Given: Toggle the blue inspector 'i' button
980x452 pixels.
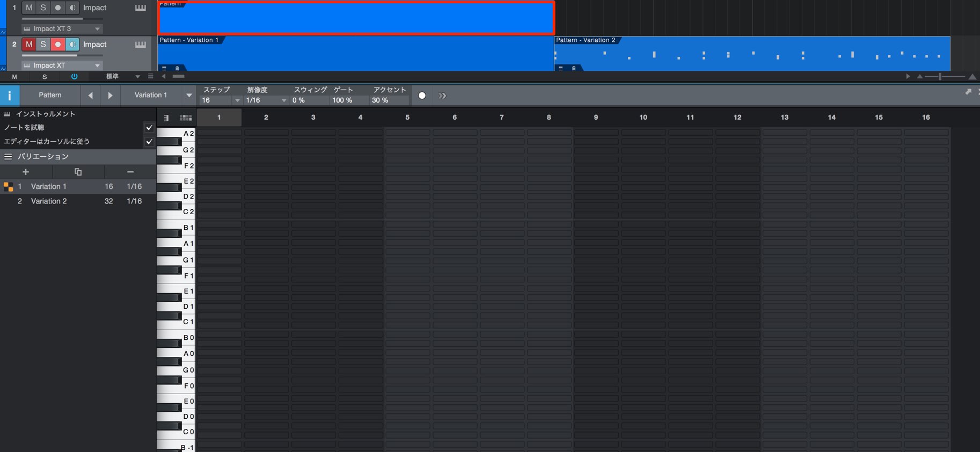Looking at the screenshot, I should (10, 96).
